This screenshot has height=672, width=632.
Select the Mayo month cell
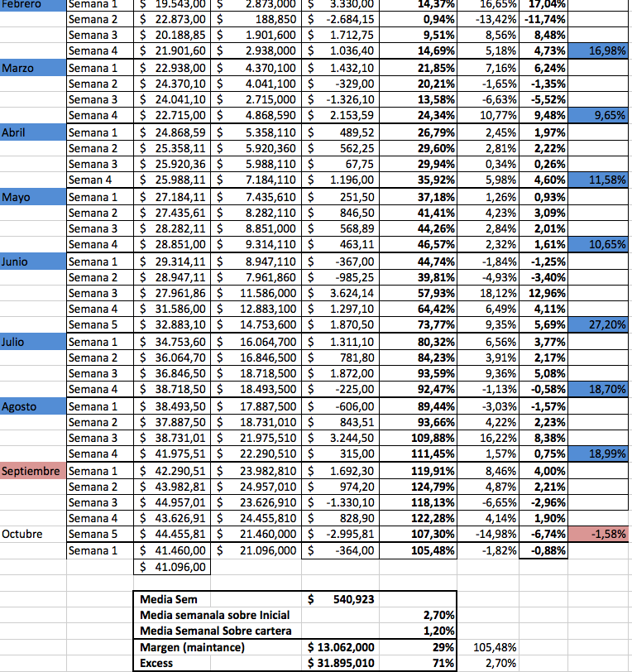(x=33, y=197)
